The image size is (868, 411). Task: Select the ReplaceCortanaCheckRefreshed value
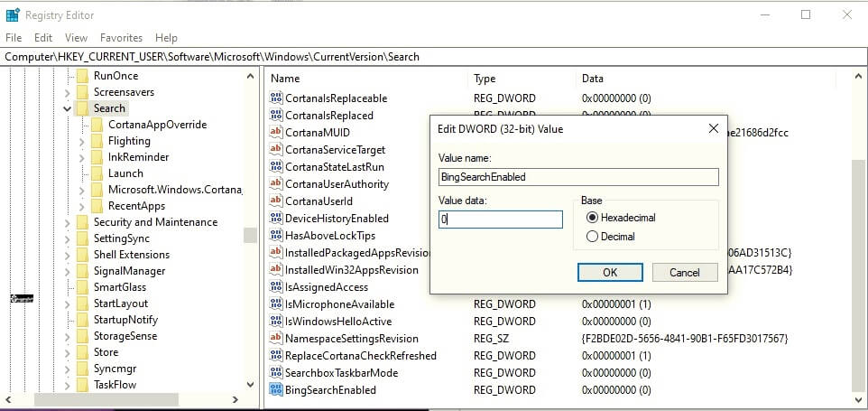[x=360, y=356]
